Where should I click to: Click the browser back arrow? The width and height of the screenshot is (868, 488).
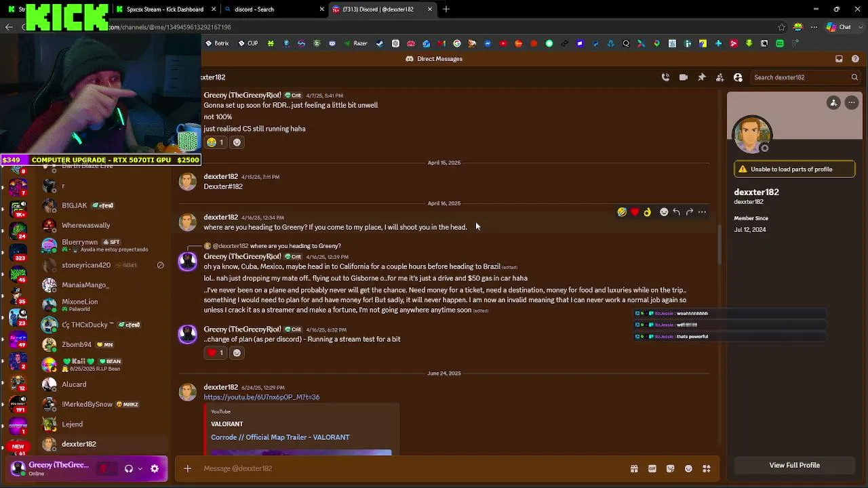point(9,27)
